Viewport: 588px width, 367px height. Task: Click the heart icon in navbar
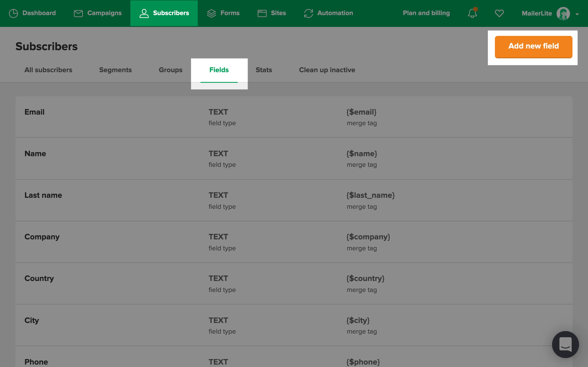click(499, 13)
